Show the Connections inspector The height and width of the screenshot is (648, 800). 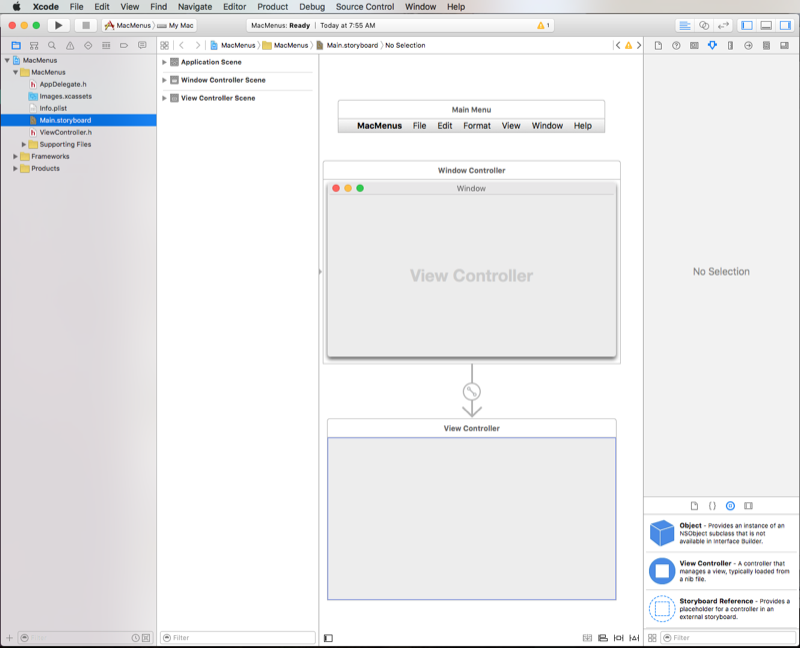[x=747, y=44]
